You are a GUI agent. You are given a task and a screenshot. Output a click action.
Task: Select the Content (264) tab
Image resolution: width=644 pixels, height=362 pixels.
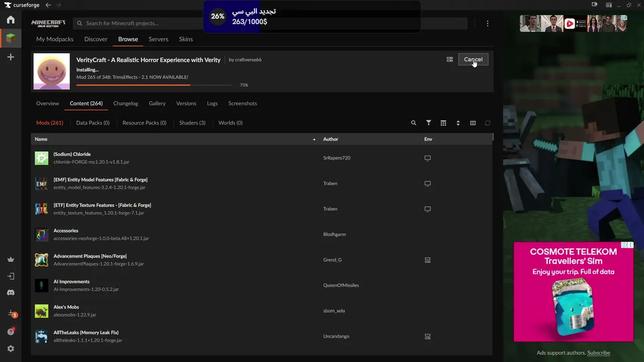[86, 104]
